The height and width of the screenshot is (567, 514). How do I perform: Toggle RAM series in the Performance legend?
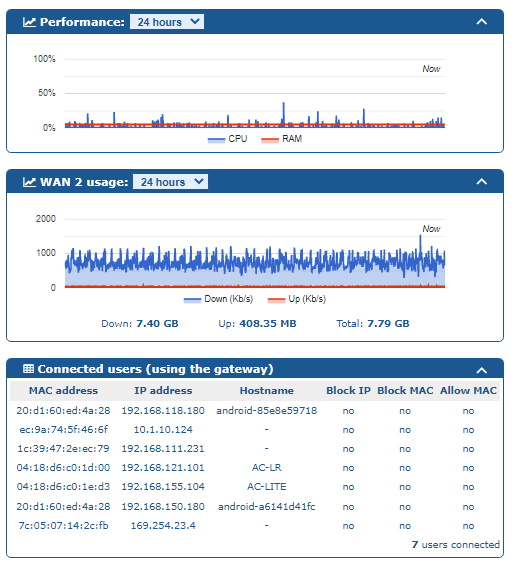pos(282,139)
